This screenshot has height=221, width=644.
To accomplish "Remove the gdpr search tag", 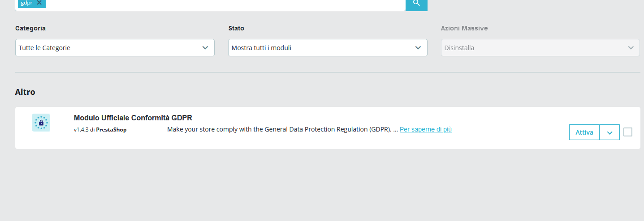I will click(x=39, y=3).
